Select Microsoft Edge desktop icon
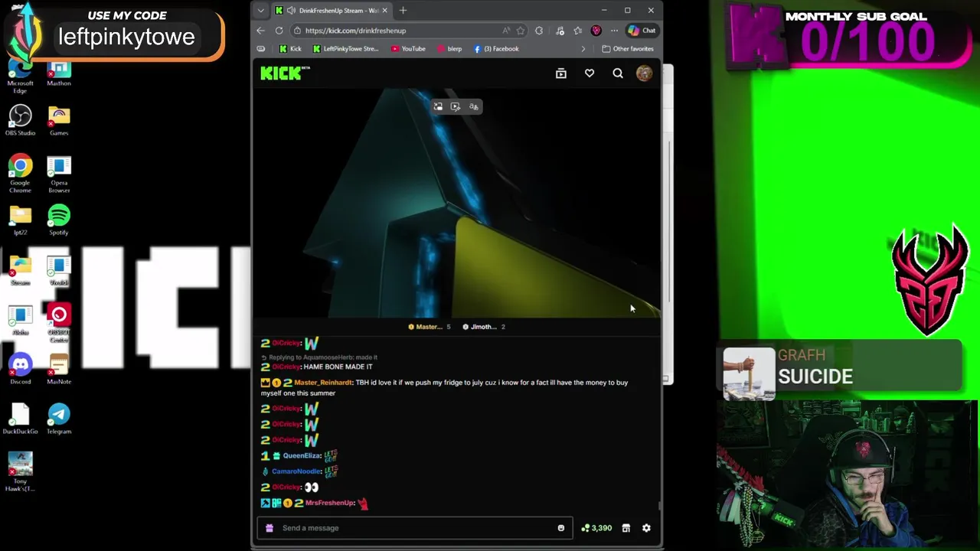The image size is (980, 551). pos(21,77)
